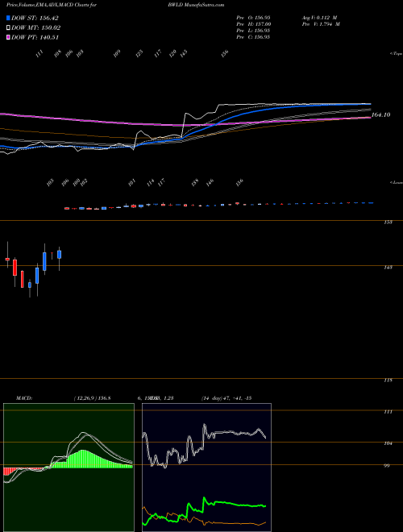Image resolution: width=403 pixels, height=532 pixels.
Task: Click the 'MACD:' panel label
Action: point(23,398)
